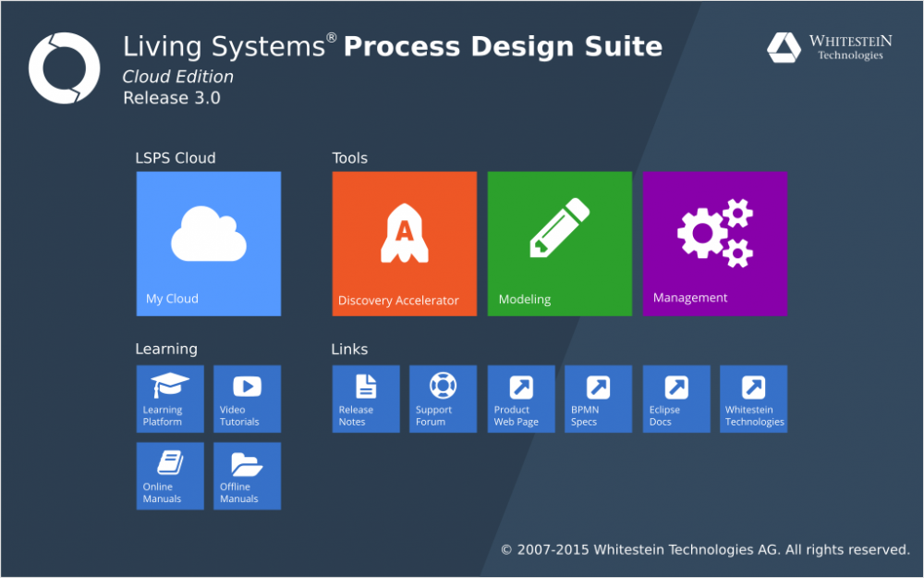View the Release Notes

pyautogui.click(x=366, y=399)
